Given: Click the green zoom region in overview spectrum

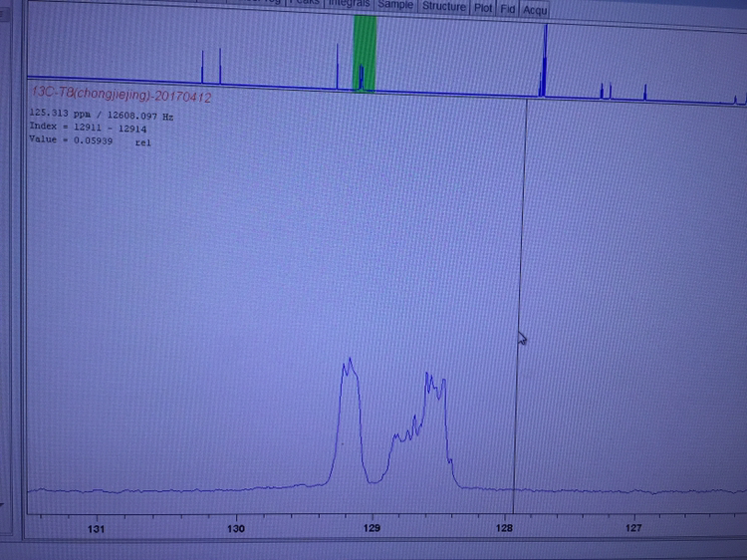Looking at the screenshot, I should click(365, 54).
